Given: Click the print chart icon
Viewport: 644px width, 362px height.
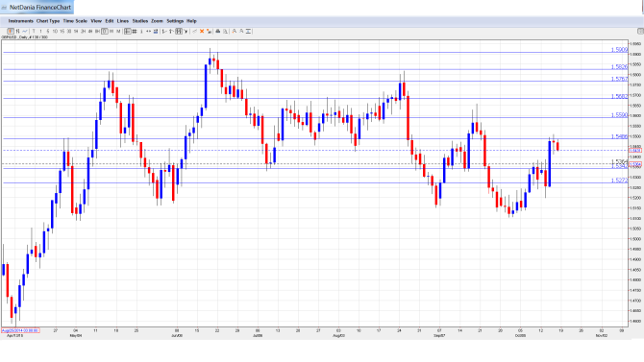Looking at the screenshot, I should pyautogui.click(x=217, y=31).
